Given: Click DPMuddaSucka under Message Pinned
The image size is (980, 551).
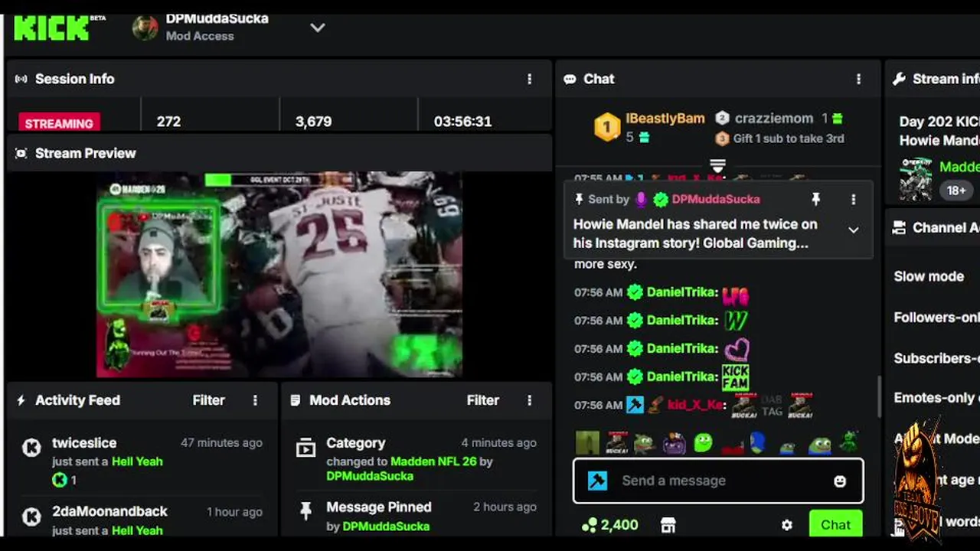Looking at the screenshot, I should click(386, 526).
